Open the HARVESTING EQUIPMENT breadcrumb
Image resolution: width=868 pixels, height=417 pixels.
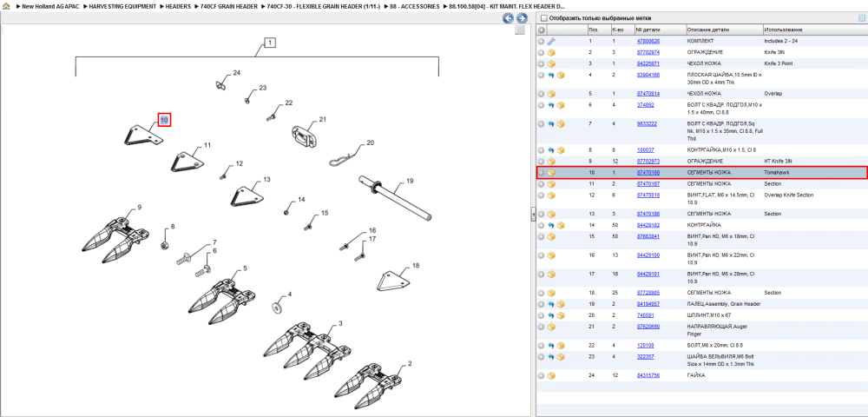(122, 7)
